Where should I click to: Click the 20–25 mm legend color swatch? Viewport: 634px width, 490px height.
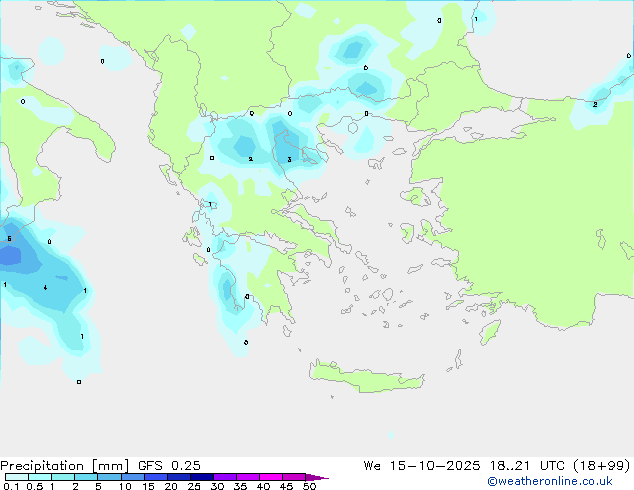(178, 477)
